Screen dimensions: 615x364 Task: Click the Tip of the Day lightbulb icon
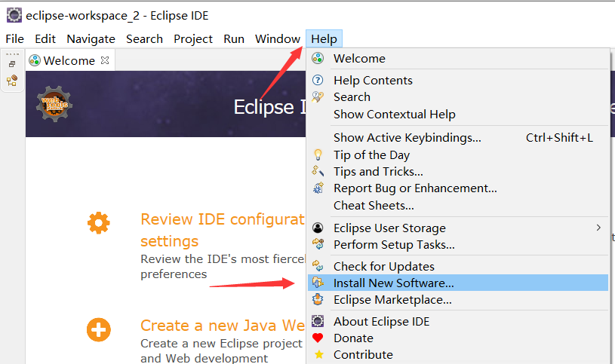point(318,155)
